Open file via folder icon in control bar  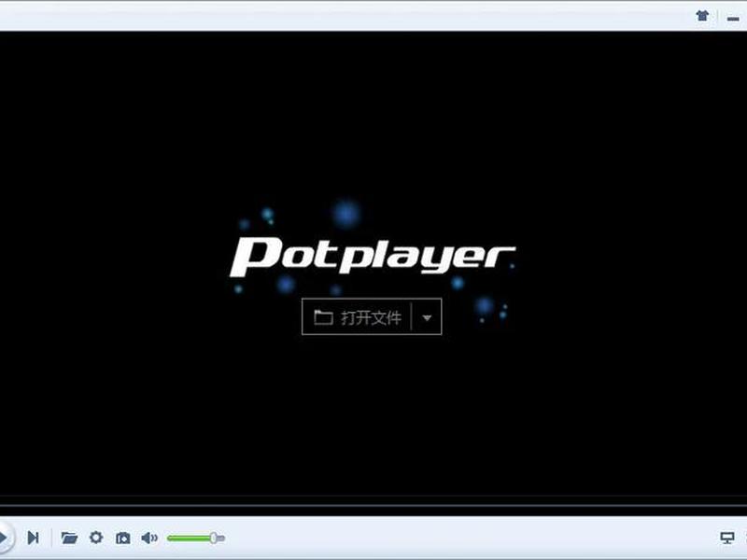[x=69, y=539]
